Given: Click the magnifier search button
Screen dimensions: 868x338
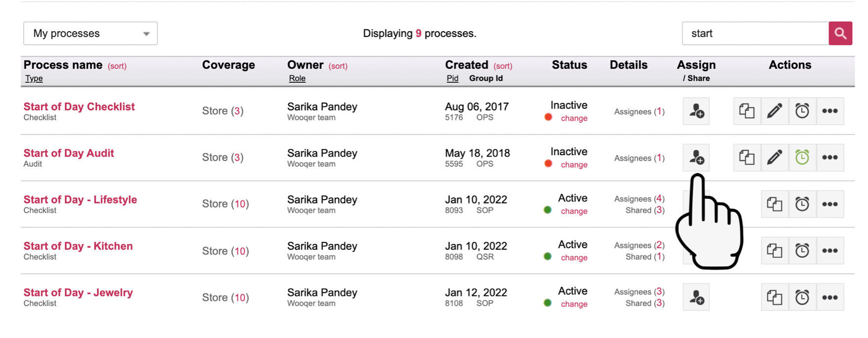Looking at the screenshot, I should (840, 34).
